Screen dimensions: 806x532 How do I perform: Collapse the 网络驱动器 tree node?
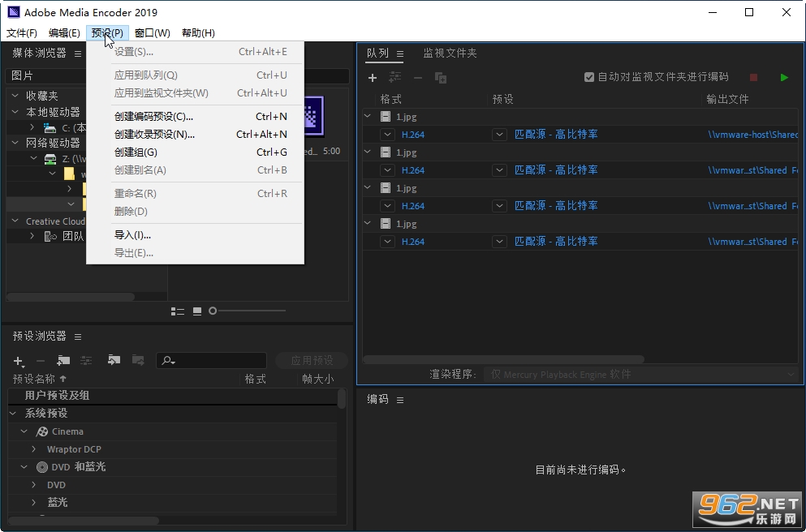coord(15,142)
